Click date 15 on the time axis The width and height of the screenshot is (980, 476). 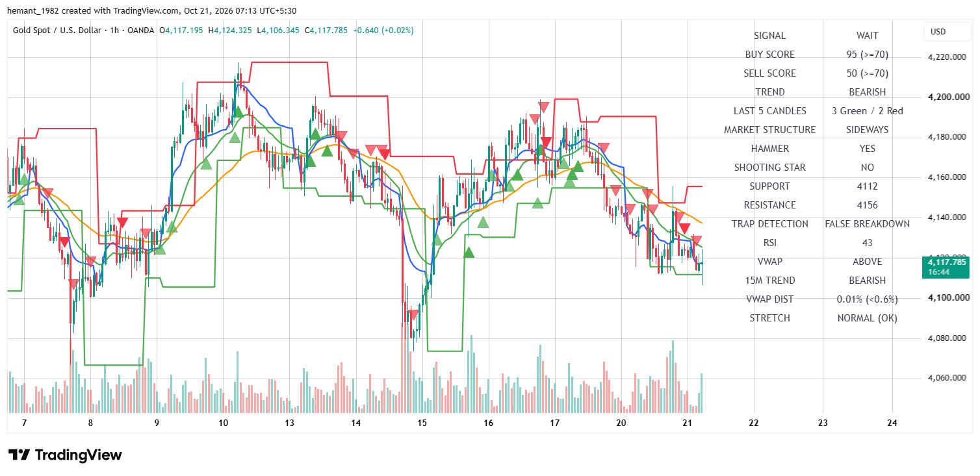click(x=422, y=423)
